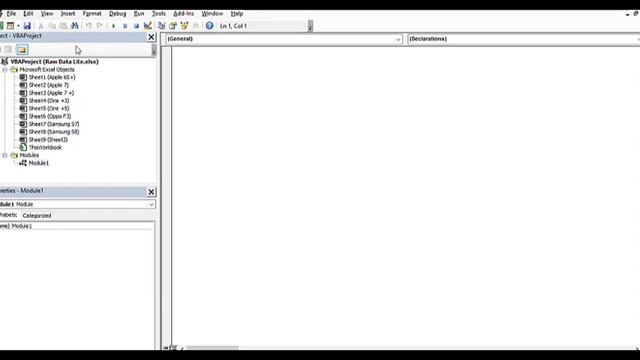Select Sheet2 (Apple 7) in tree
The height and width of the screenshot is (360, 640).
(49, 85)
